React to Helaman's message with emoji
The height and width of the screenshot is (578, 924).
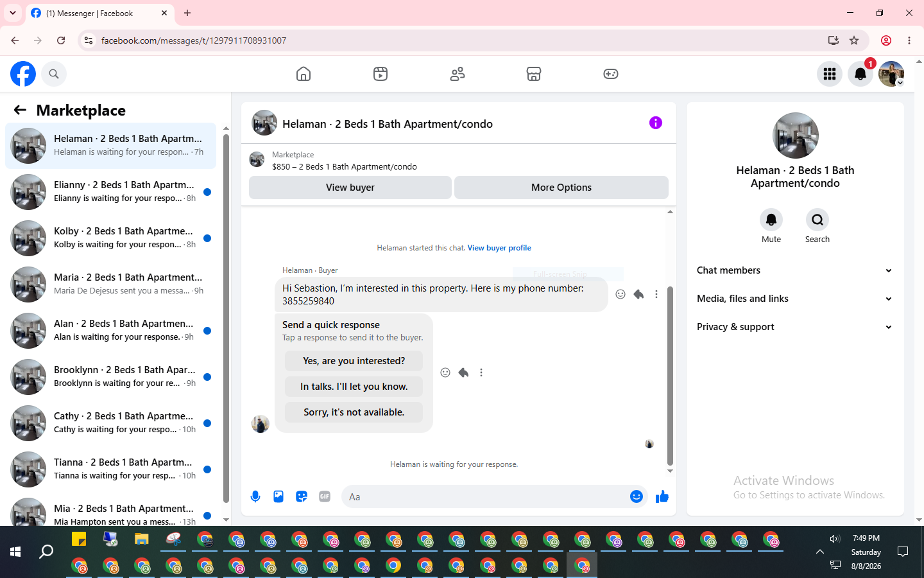pos(620,294)
